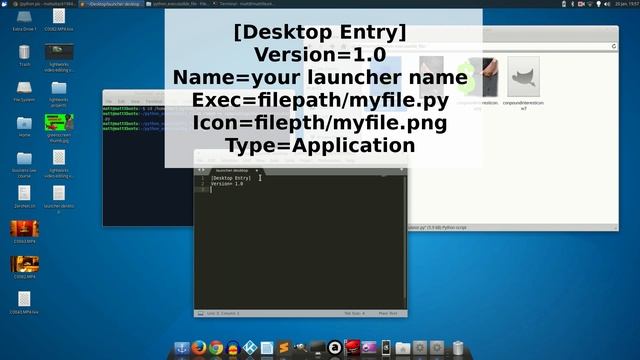Click the network icon in the system tray
The height and width of the screenshot is (360, 640).
point(590,4)
